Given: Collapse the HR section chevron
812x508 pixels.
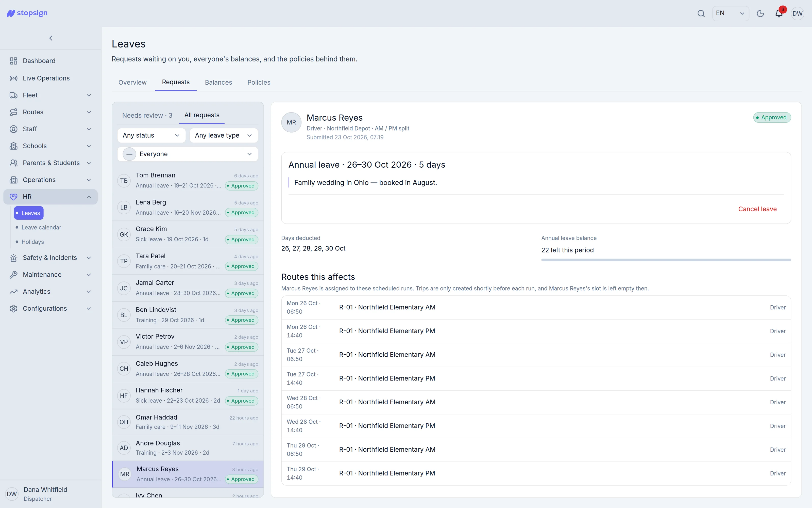Looking at the screenshot, I should click(x=89, y=197).
